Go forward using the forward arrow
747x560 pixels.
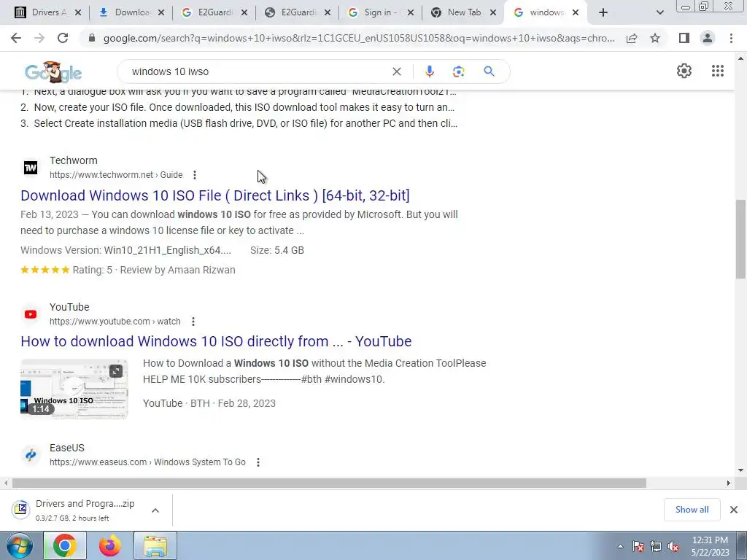click(x=39, y=38)
